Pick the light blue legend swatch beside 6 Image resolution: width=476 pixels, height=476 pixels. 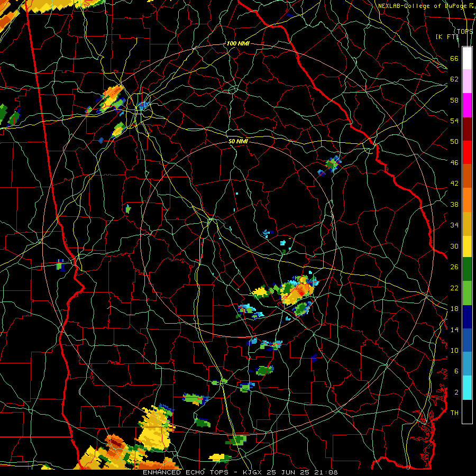tap(467, 363)
